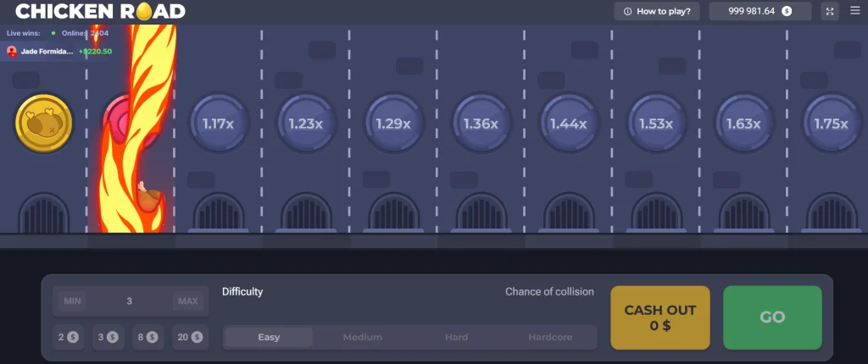Viewport: 868px width, 364px height.
Task: Click the green online status dot
Action: 53,33
